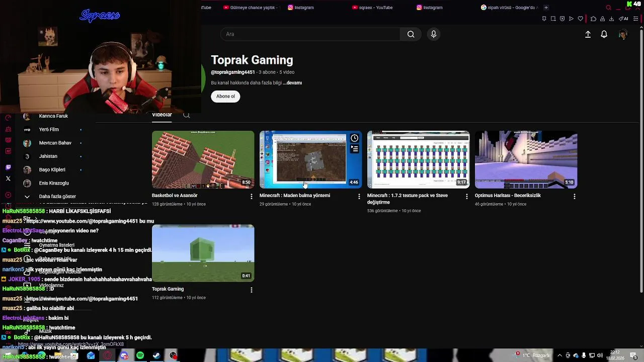Open the Windows notification center icon

pos(634,355)
